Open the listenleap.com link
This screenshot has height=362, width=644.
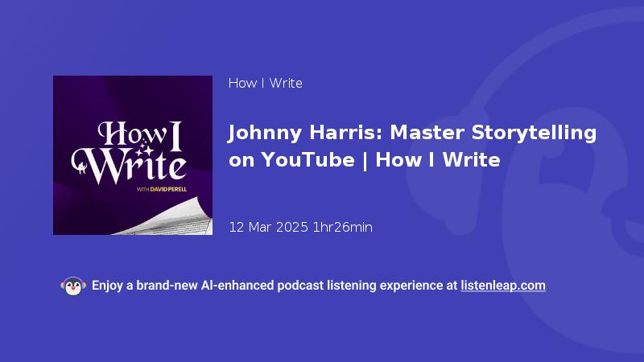click(503, 286)
